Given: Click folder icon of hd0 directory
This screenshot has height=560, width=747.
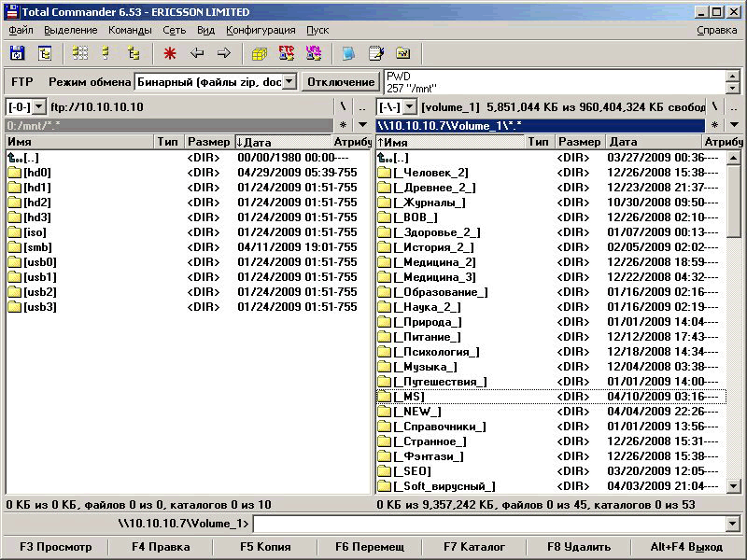Looking at the screenshot, I should pos(15,173).
